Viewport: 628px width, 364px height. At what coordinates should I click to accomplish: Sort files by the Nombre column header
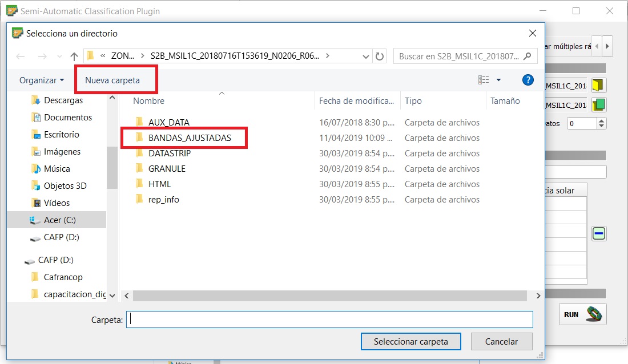point(148,101)
